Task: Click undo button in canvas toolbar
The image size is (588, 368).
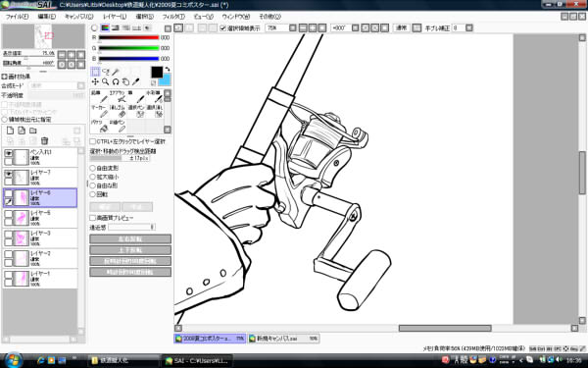Action: point(178,27)
